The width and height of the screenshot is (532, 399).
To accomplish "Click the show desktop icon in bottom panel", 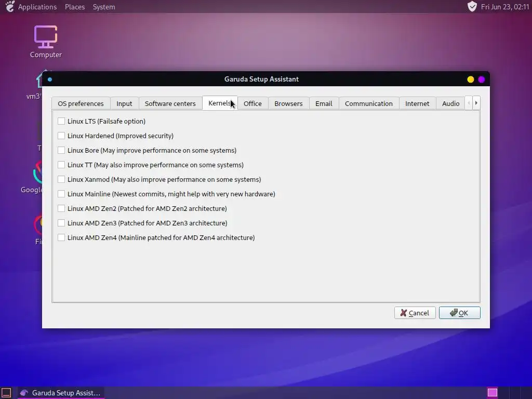I will click(x=6, y=393).
